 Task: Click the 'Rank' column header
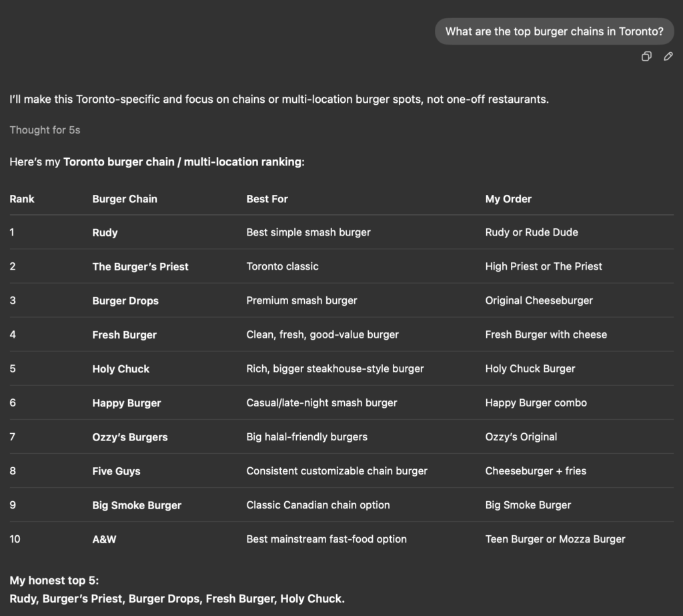pyautogui.click(x=22, y=199)
